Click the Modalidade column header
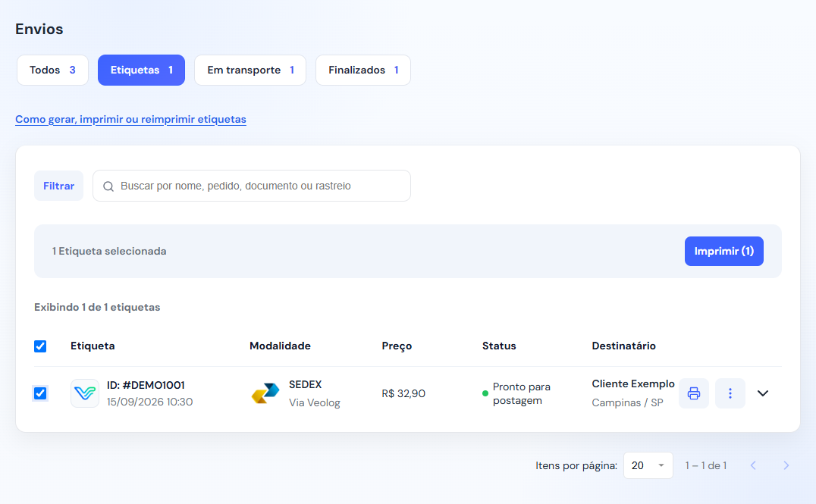This screenshot has width=816, height=504. pyautogui.click(x=280, y=346)
